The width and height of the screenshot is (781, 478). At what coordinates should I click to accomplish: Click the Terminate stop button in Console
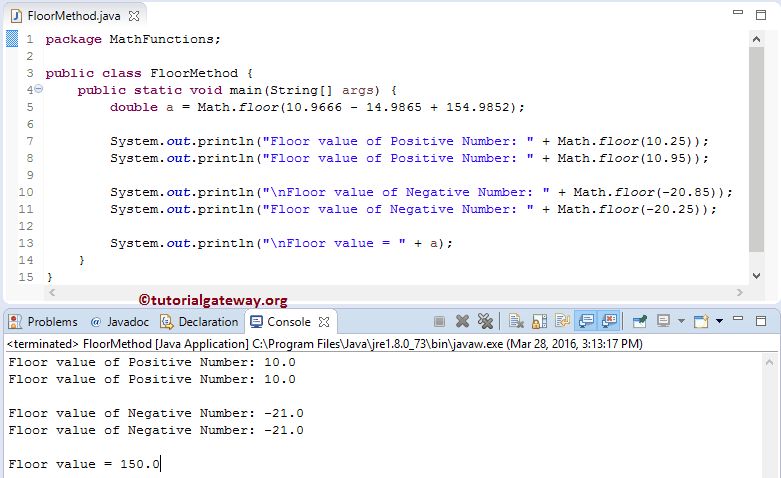[439, 322]
